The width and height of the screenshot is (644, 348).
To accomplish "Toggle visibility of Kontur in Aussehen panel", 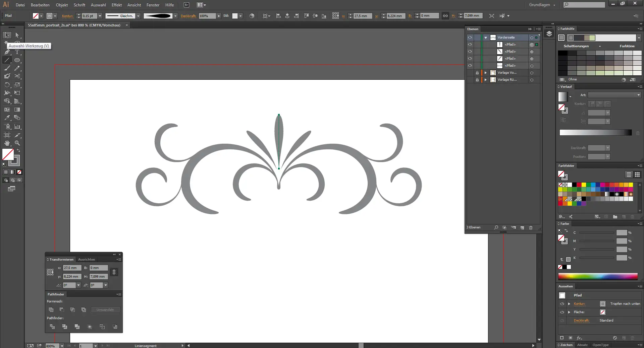I will pyautogui.click(x=562, y=304).
